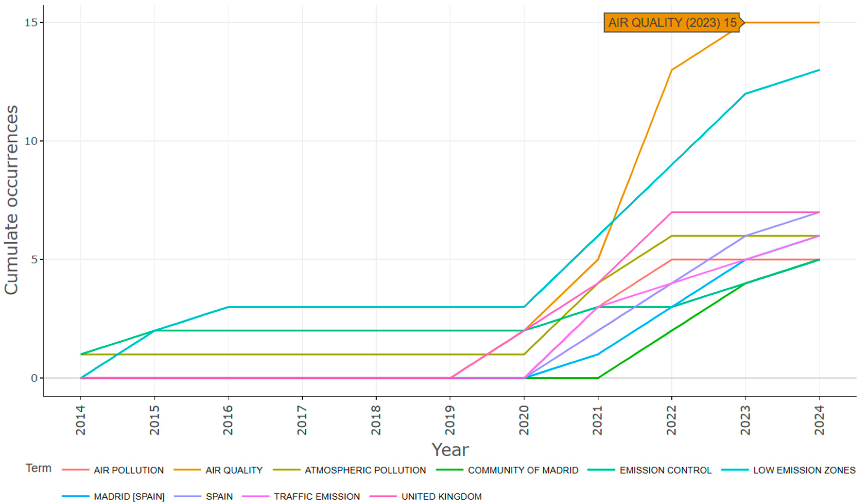Screen dimensions: 860x504
Task: Toggle AIR POLLUTION legend entry
Action: click(129, 470)
